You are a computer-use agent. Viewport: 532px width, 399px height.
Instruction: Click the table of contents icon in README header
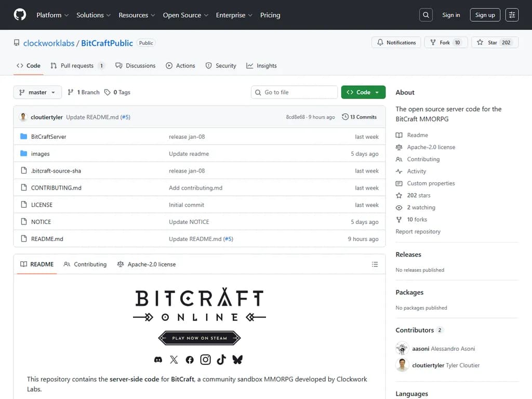[x=375, y=264]
